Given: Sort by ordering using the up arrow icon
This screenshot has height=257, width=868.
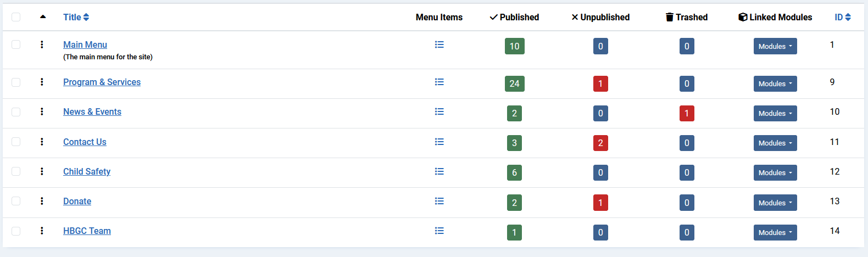Looking at the screenshot, I should (43, 17).
